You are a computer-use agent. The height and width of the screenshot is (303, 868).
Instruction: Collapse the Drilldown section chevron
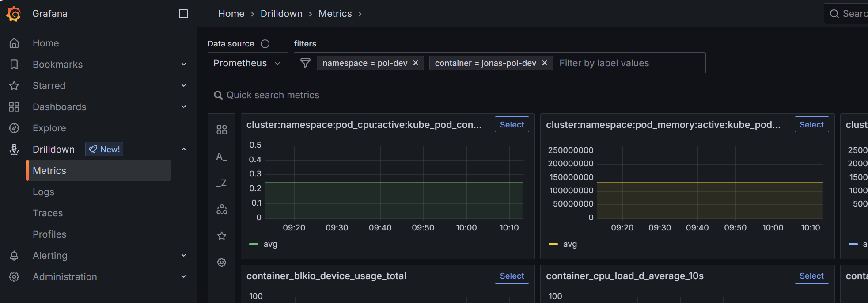pyautogui.click(x=184, y=150)
